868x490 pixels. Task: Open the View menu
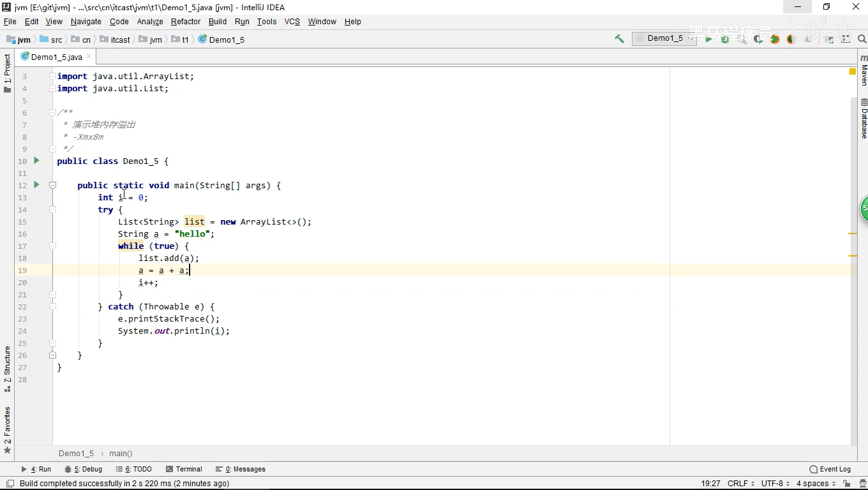pos(54,21)
